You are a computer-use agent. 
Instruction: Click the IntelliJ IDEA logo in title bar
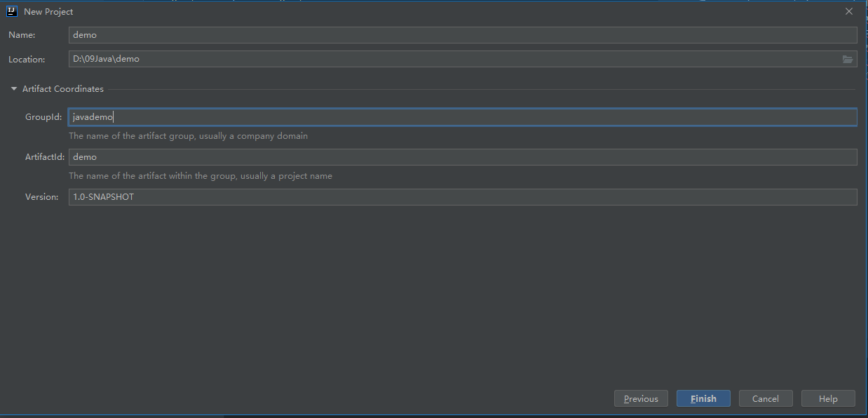tap(12, 11)
